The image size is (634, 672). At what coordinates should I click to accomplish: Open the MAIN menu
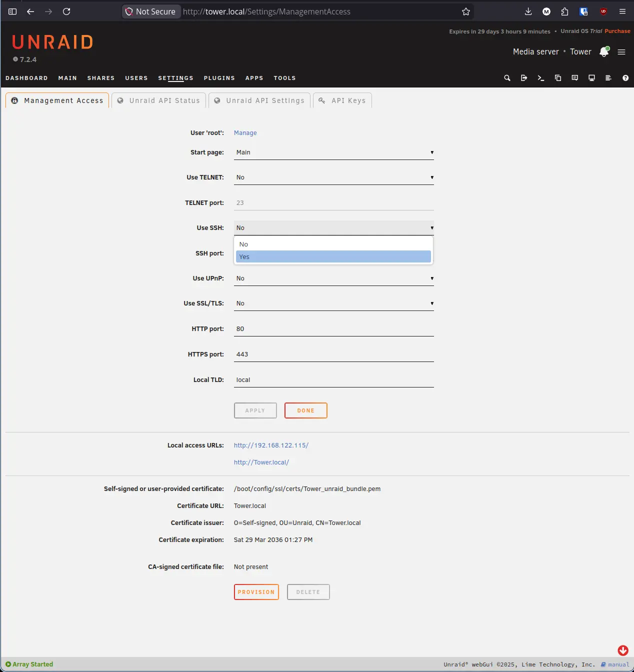pyautogui.click(x=67, y=78)
